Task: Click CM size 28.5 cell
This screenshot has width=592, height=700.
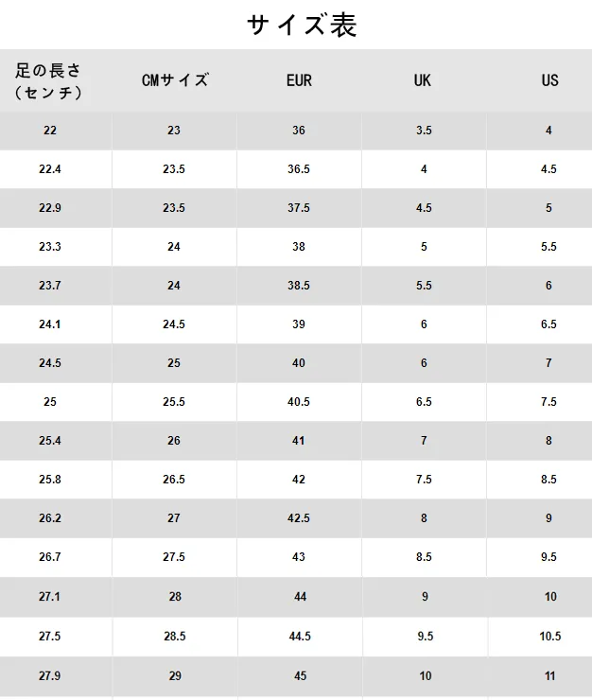Action: pyautogui.click(x=174, y=637)
